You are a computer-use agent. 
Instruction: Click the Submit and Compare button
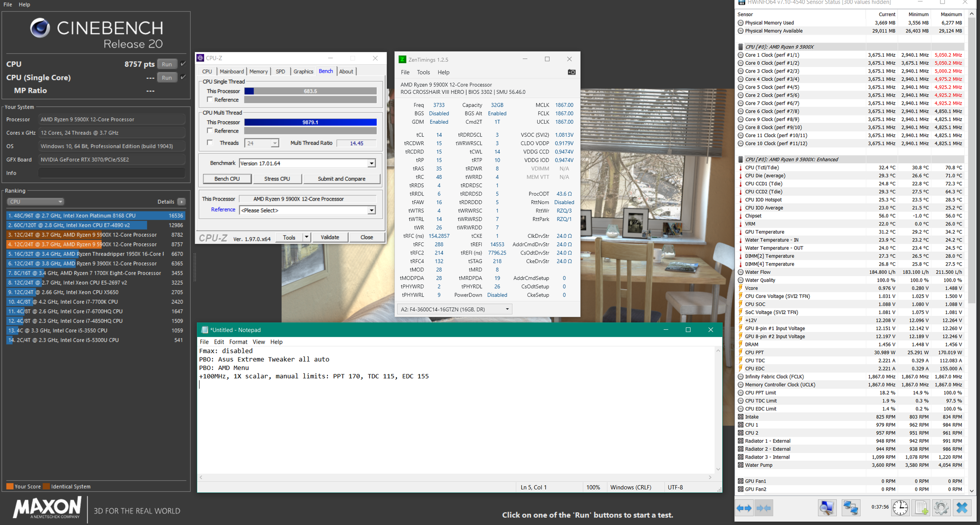pyautogui.click(x=341, y=179)
